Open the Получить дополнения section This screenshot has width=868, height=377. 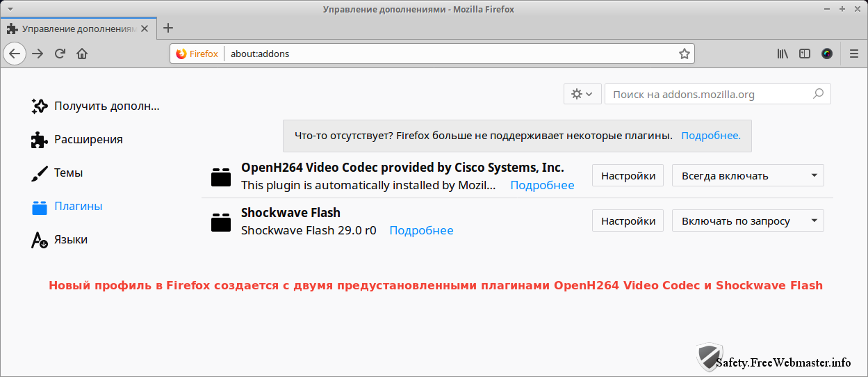(96, 106)
